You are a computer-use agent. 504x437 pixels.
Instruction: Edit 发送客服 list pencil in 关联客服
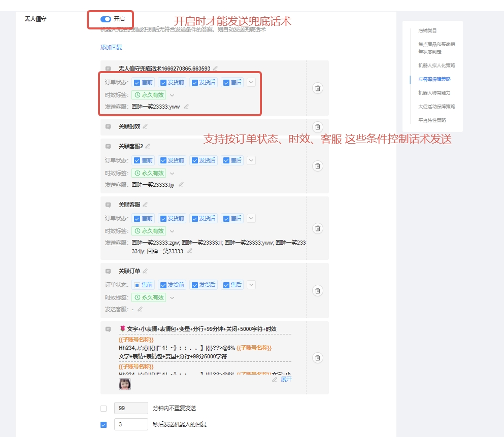point(190,251)
